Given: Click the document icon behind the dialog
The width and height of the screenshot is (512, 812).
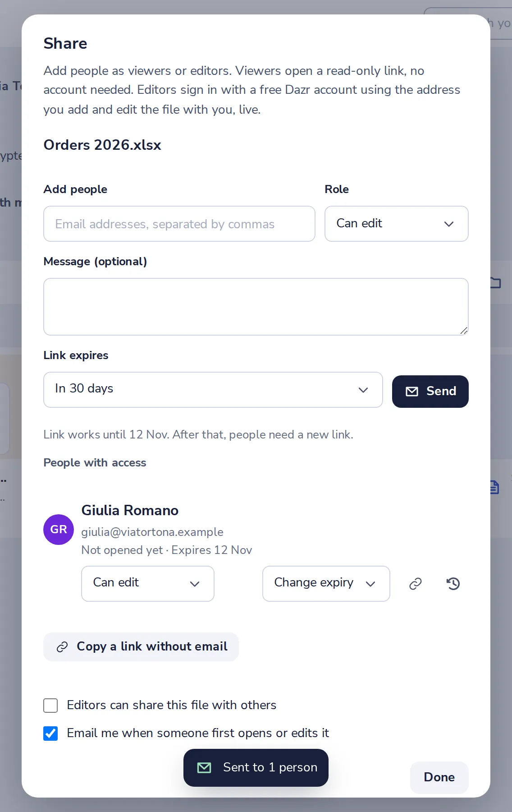Looking at the screenshot, I should tap(495, 487).
